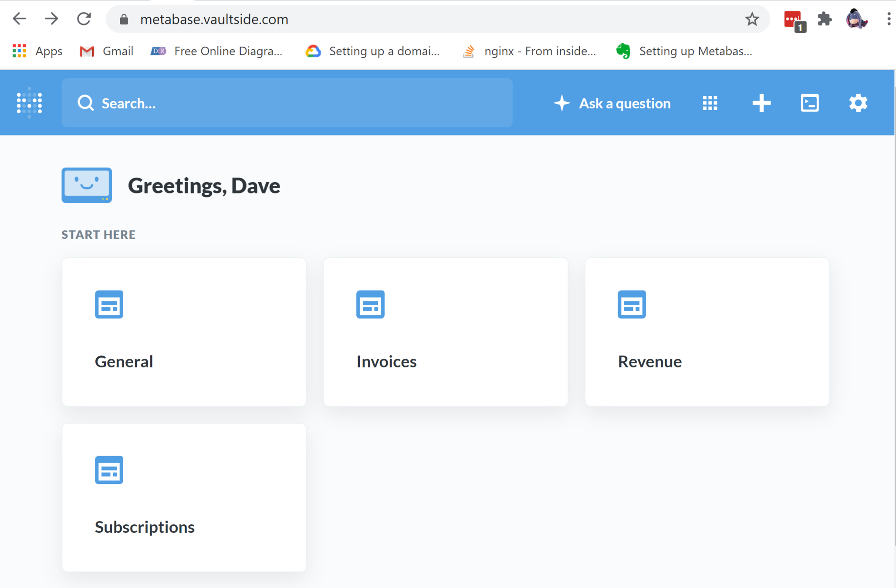
Task: Open the Subscriptions dashboard card
Action: pyautogui.click(x=184, y=497)
